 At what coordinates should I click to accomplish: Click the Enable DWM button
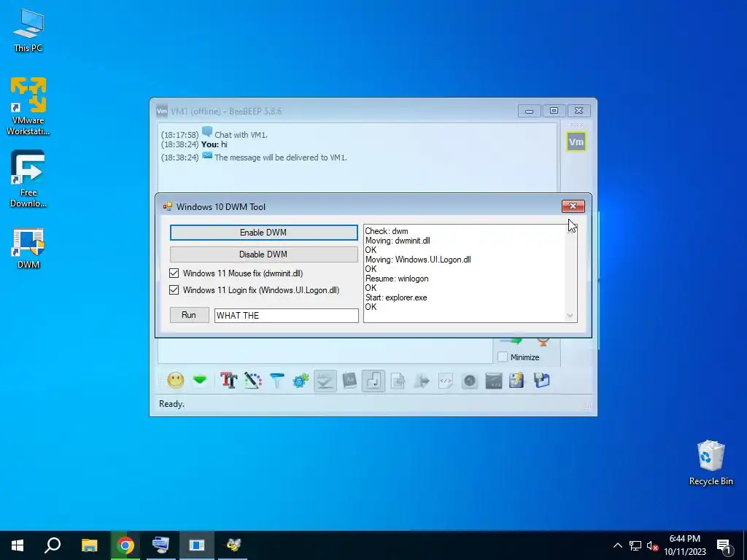[263, 233]
